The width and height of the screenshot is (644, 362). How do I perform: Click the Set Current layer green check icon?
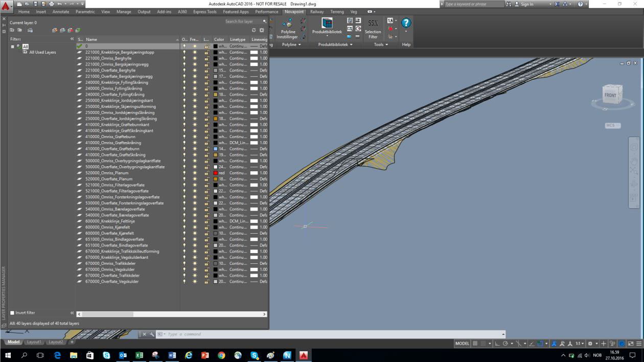(x=78, y=30)
